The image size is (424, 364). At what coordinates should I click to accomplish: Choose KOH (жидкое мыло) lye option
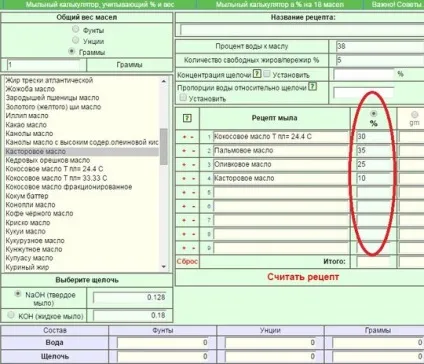(11, 315)
